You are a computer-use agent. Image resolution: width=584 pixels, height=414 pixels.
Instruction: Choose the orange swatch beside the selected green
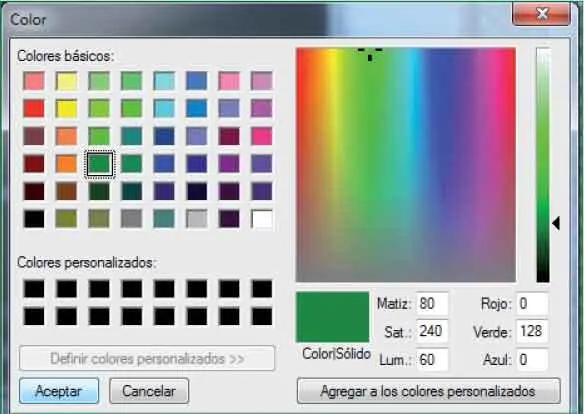pyautogui.click(x=66, y=163)
